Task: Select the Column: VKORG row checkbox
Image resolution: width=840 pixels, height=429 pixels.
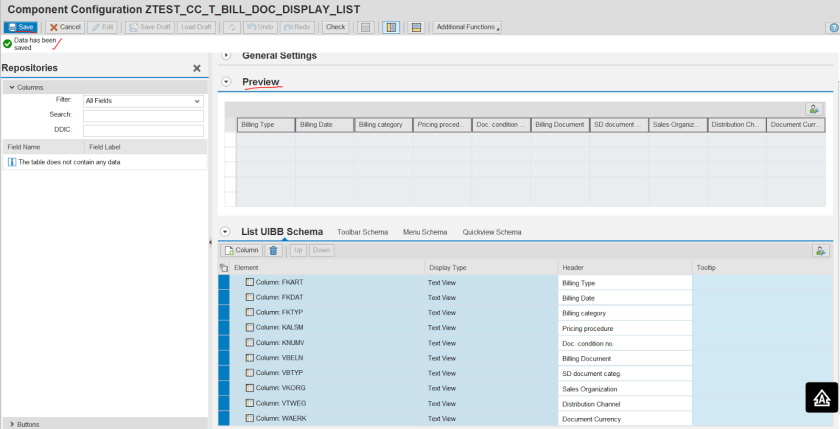Action: (250, 388)
